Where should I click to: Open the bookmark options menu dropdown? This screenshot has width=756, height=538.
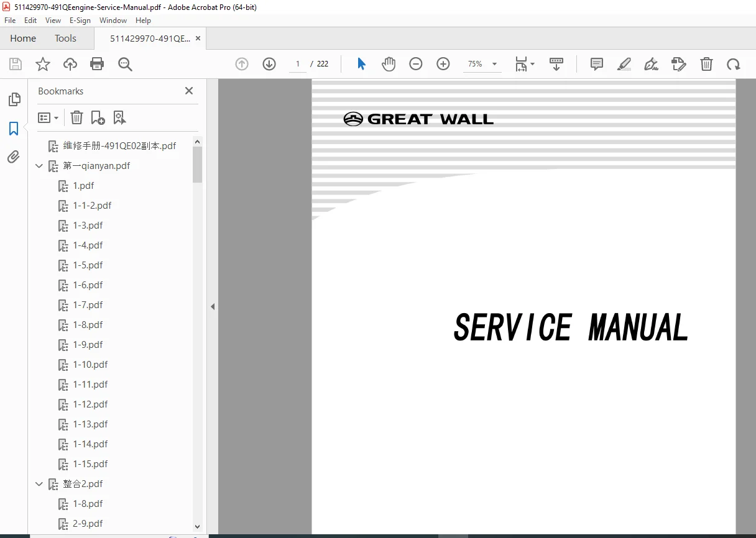[x=48, y=117]
